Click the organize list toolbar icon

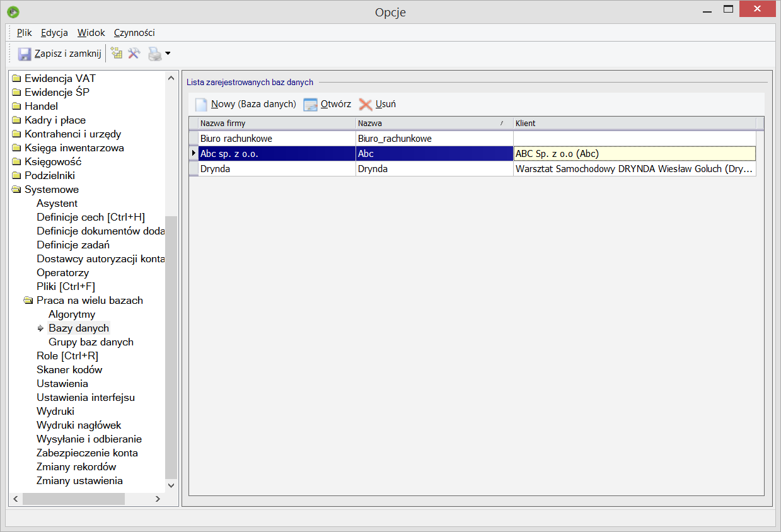[117, 54]
